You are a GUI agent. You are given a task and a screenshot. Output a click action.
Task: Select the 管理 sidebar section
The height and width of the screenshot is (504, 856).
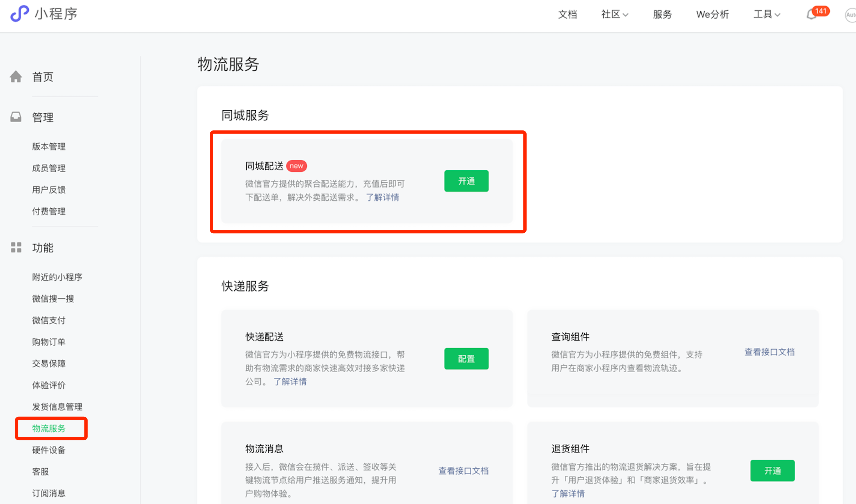point(43,118)
